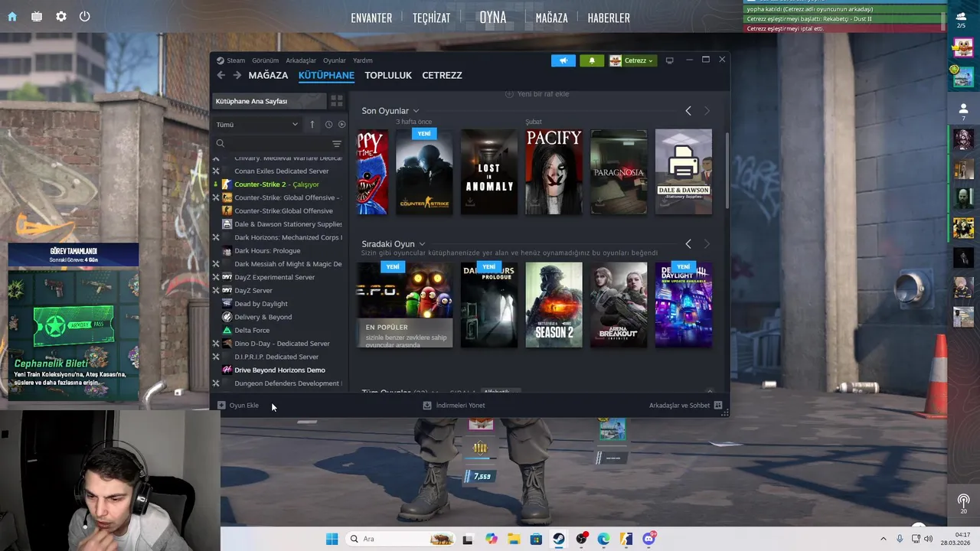The image size is (980, 551).
Task: Open TEÇHİZAT tab in CS2 menu
Action: pos(431,18)
